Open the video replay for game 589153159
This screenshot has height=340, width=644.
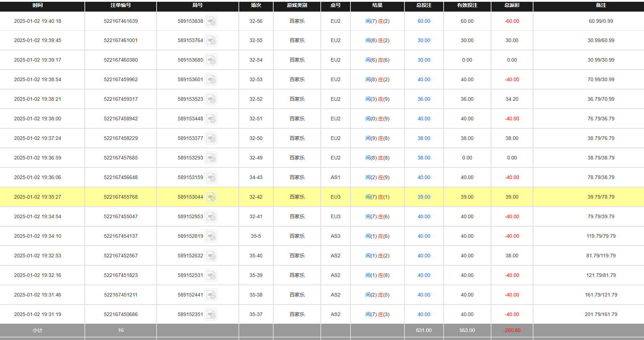pos(211,177)
